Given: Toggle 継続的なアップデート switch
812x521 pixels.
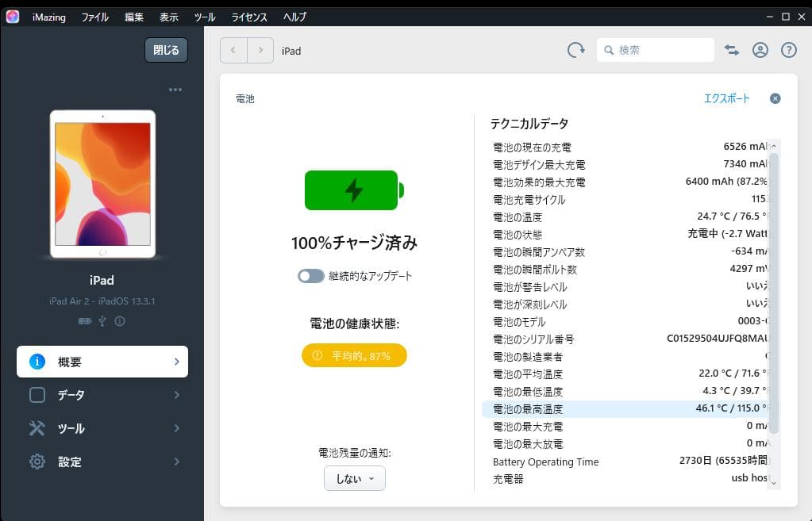Looking at the screenshot, I should (311, 276).
